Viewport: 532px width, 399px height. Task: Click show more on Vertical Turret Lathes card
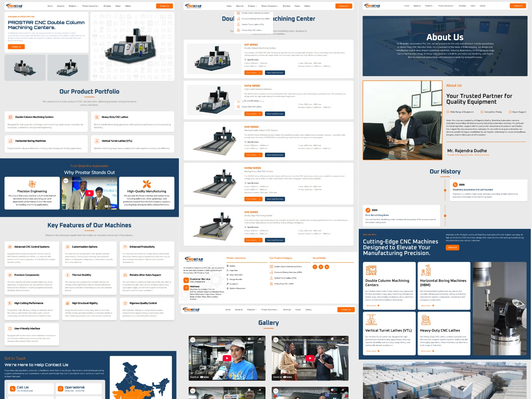[373, 351]
